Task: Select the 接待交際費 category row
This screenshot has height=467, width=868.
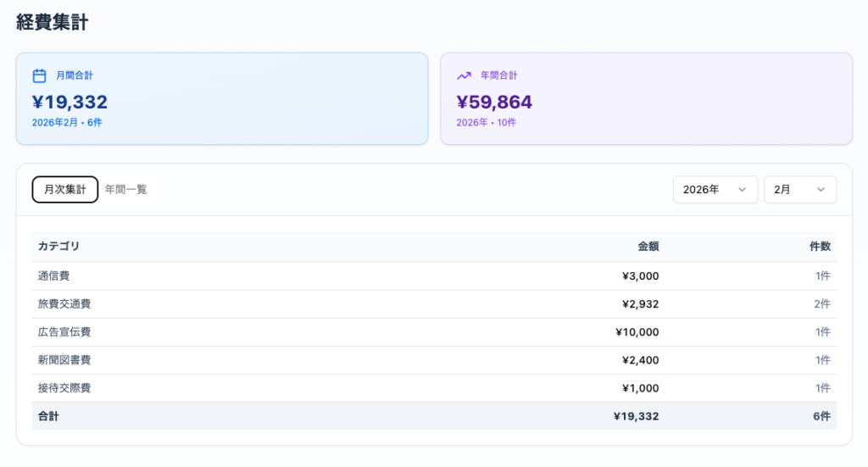Action: (x=64, y=387)
